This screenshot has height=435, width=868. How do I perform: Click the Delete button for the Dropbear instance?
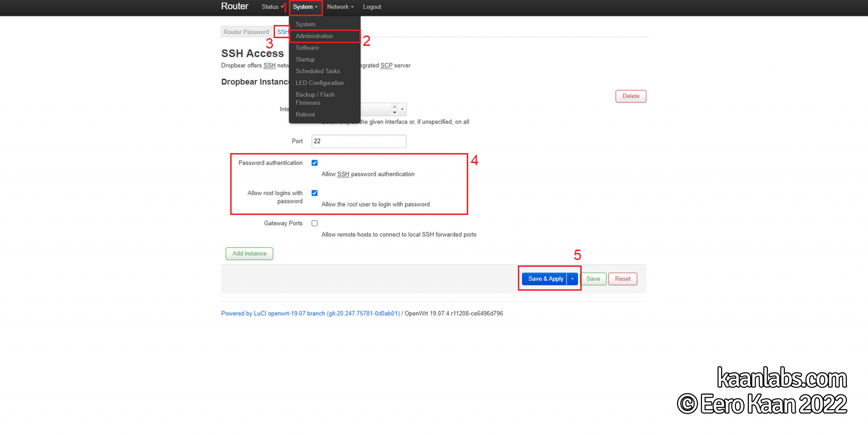[x=631, y=96]
